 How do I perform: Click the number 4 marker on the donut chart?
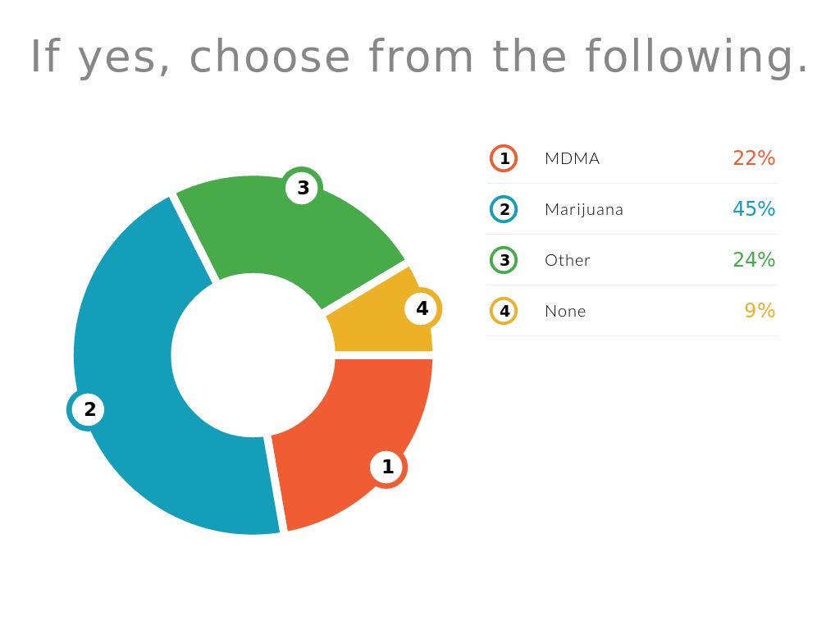click(422, 309)
